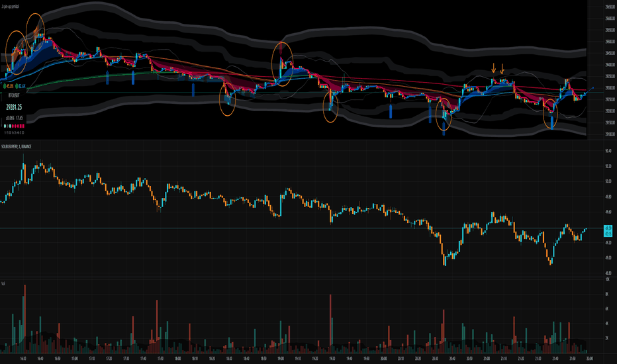Click the 50.00 price axis label
Screen dimensions: 617x364
pyautogui.click(x=608, y=181)
